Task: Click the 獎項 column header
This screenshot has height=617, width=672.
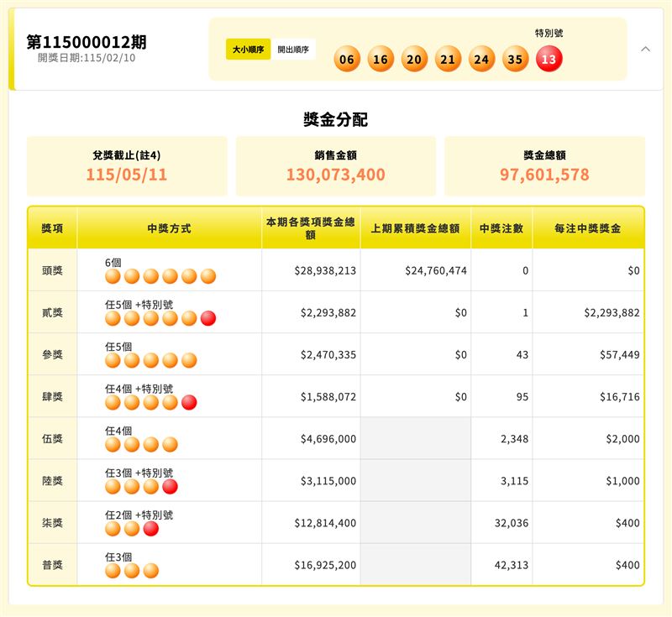Action: click(52, 228)
